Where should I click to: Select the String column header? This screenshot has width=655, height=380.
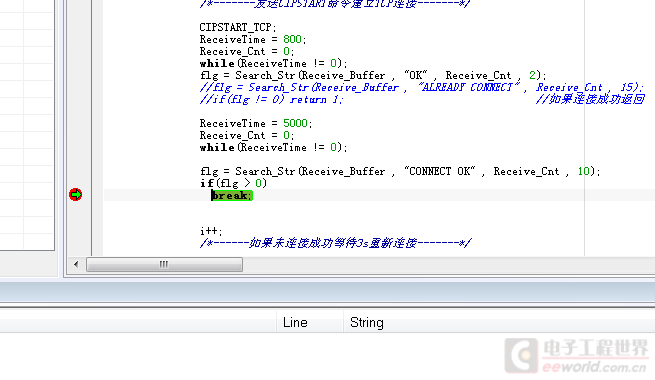click(367, 322)
